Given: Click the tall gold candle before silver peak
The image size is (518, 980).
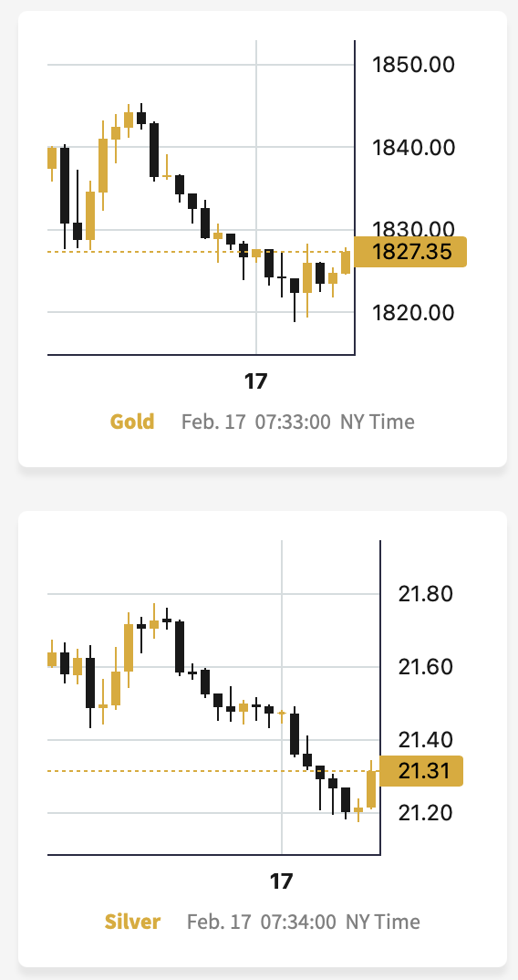Looking at the screenshot, I should pyautogui.click(x=129, y=648).
